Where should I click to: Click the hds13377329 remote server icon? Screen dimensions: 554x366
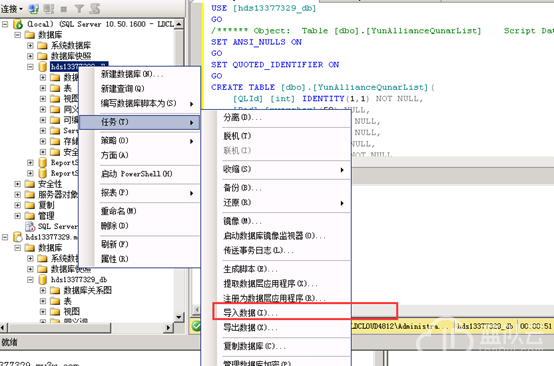click(x=18, y=237)
